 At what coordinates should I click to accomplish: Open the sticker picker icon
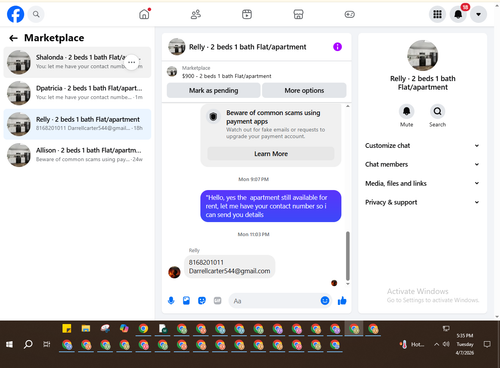point(202,301)
